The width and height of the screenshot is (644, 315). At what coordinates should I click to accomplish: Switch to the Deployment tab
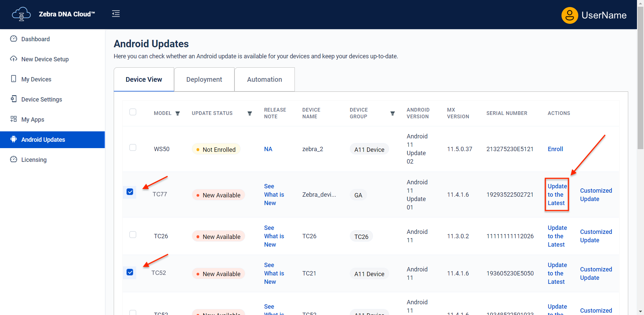[204, 79]
